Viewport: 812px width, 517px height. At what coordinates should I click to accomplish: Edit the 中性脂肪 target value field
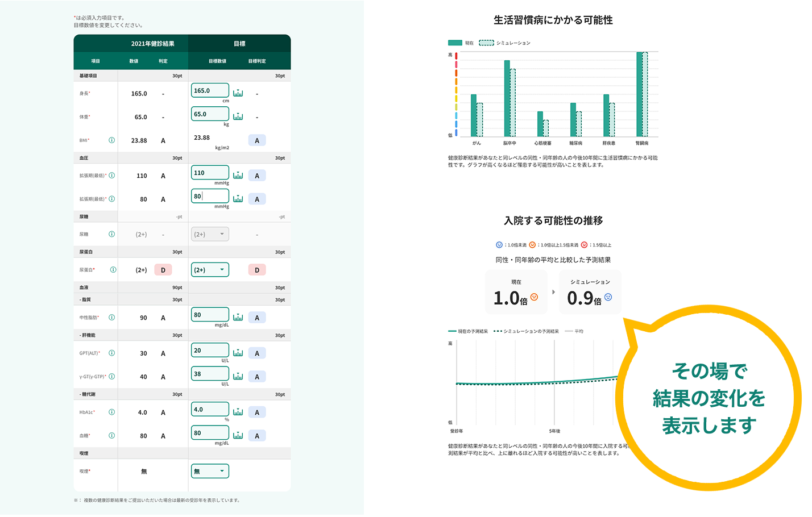pyautogui.click(x=210, y=315)
